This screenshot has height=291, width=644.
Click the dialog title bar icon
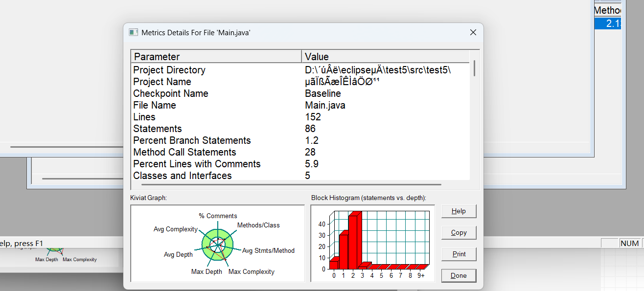pos(133,32)
